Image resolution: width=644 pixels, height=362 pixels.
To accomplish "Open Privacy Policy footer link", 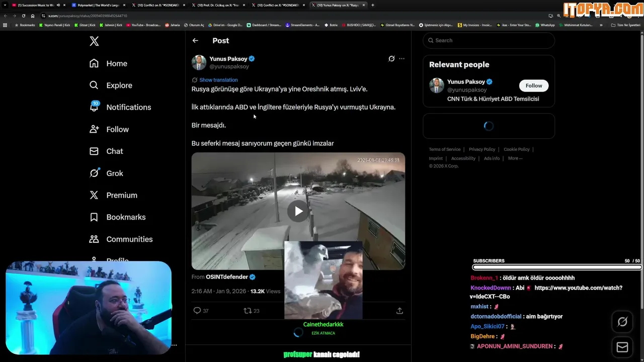I will click(482, 149).
